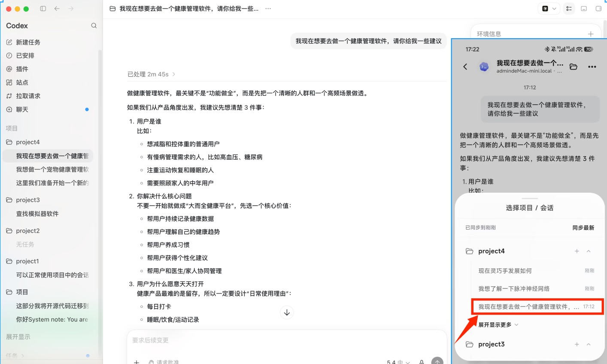Tap 同步最新 in the phone sheet

(583, 227)
